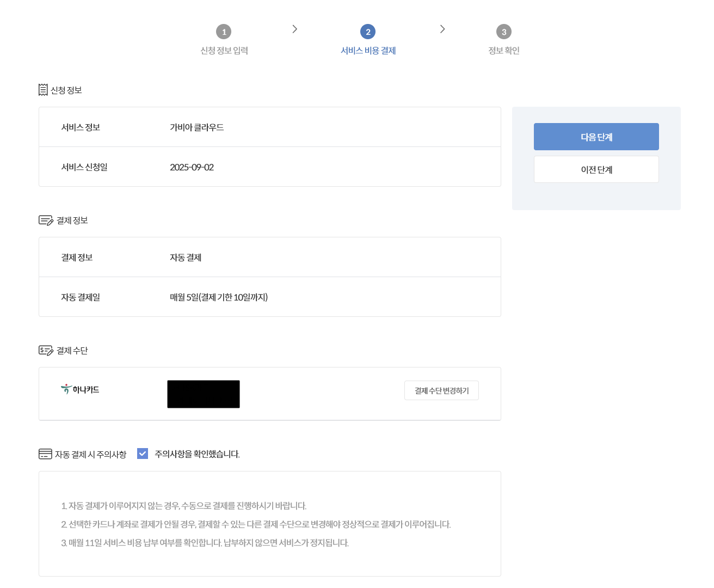Image resolution: width=714 pixels, height=588 pixels.
Task: Click the date 2025-09-02
Action: click(x=192, y=167)
